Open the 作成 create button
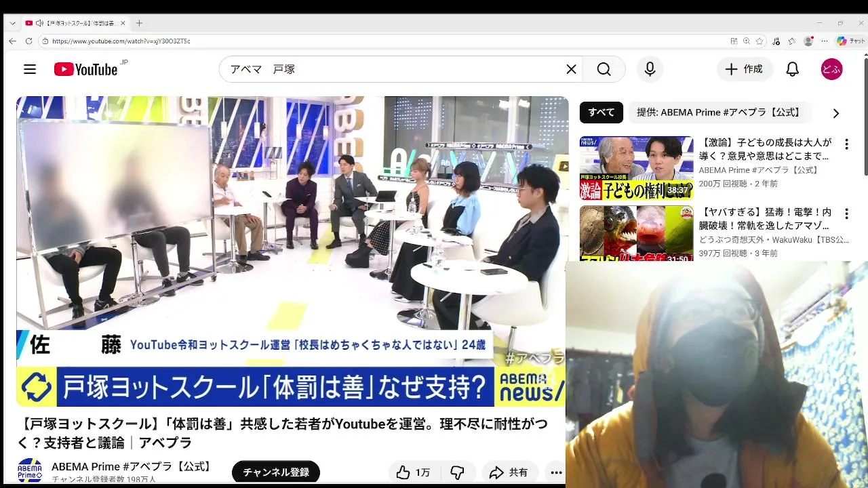Viewport: 868px width, 488px height. (744, 69)
